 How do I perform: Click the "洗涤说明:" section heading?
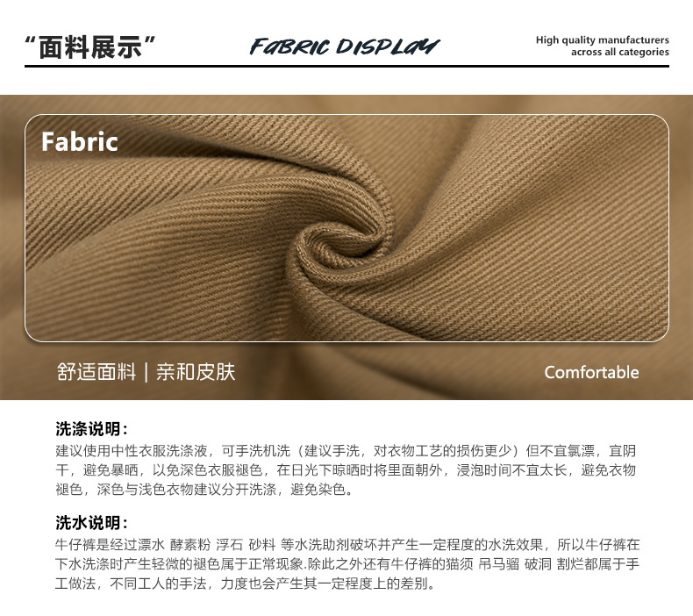91,429
